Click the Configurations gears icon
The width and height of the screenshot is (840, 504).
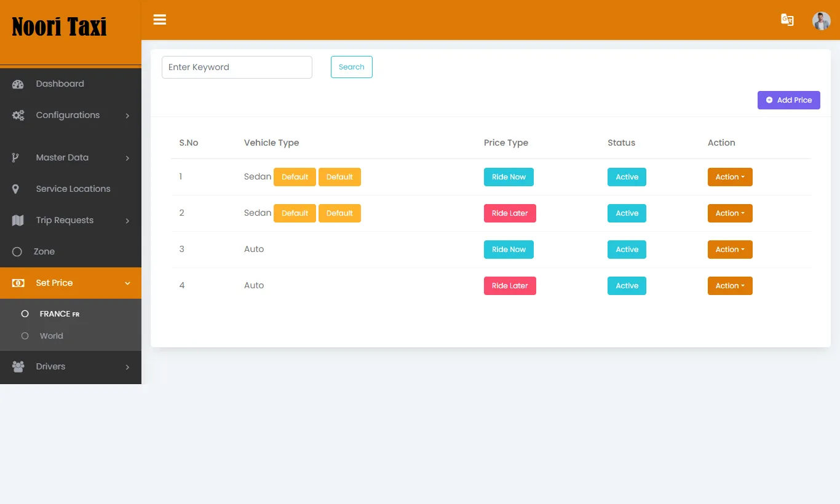pyautogui.click(x=18, y=115)
